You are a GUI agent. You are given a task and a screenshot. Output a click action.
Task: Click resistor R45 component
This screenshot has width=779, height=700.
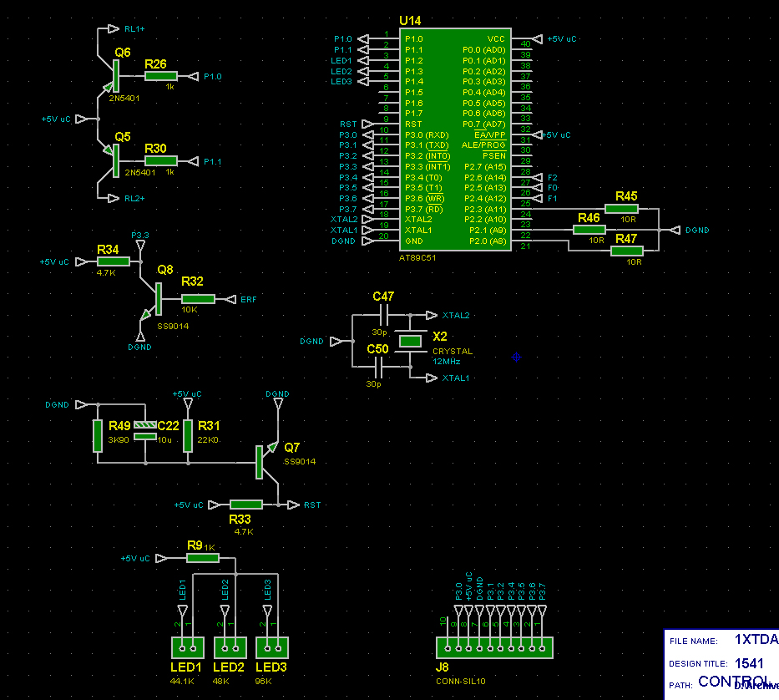point(621,209)
